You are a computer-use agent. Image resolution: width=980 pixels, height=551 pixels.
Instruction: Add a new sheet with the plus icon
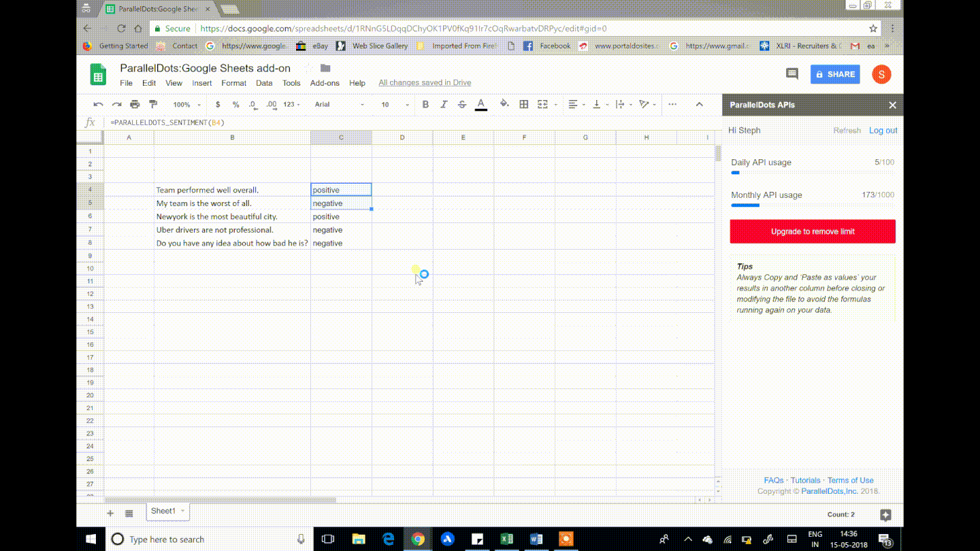coord(110,513)
